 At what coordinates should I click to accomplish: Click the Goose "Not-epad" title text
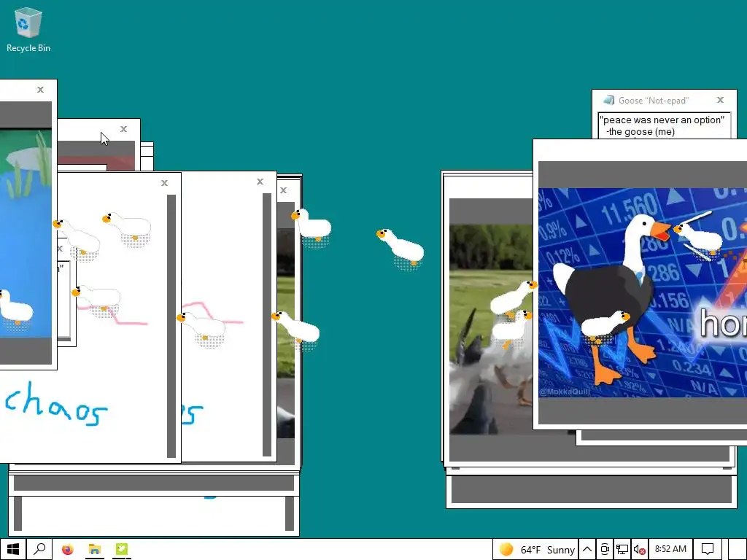[x=654, y=101]
